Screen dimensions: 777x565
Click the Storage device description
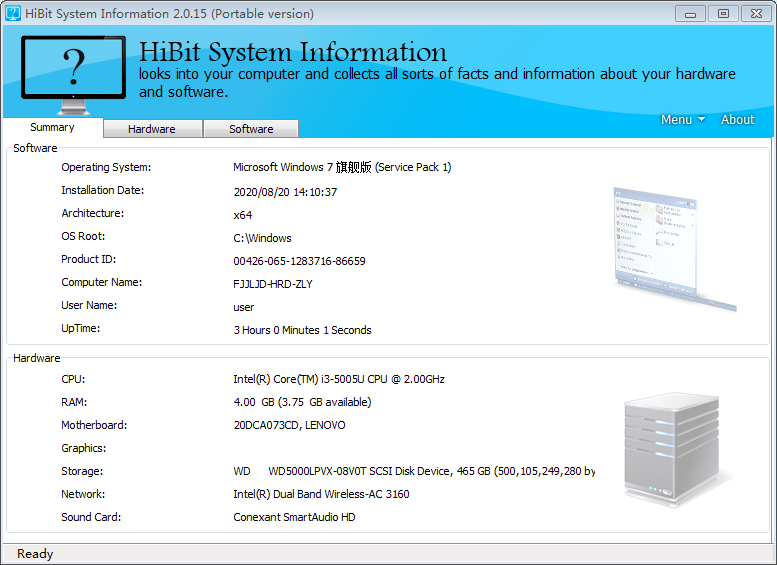(x=414, y=471)
